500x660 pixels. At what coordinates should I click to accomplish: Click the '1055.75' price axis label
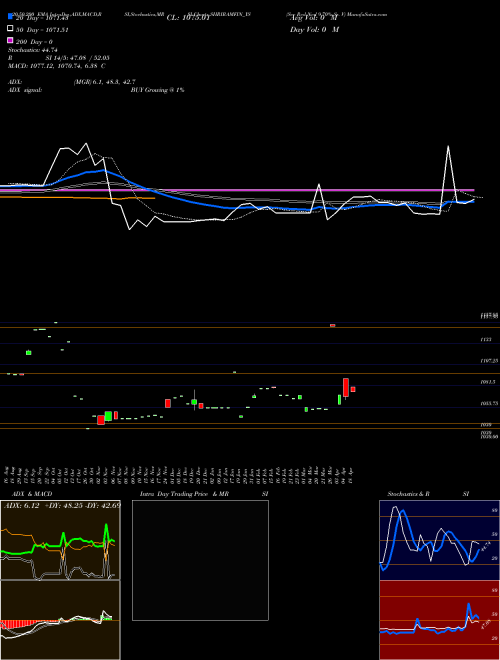[489, 403]
